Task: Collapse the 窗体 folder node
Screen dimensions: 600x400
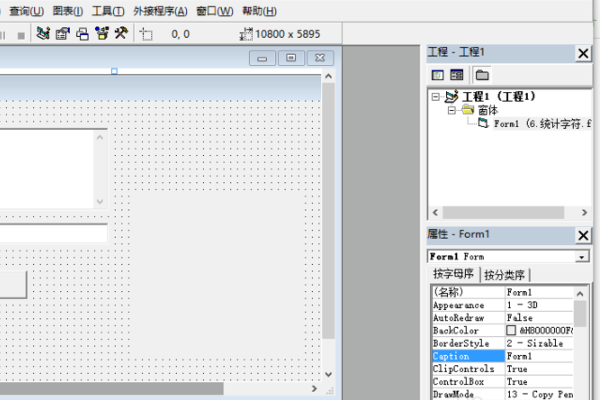Action: (451, 110)
